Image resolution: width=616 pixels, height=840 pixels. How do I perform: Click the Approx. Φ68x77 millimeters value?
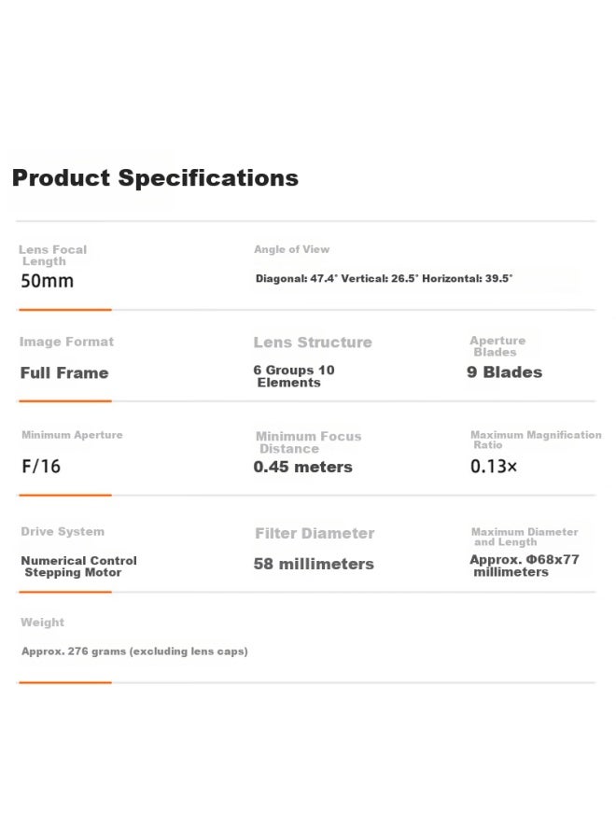pyautogui.click(x=525, y=566)
